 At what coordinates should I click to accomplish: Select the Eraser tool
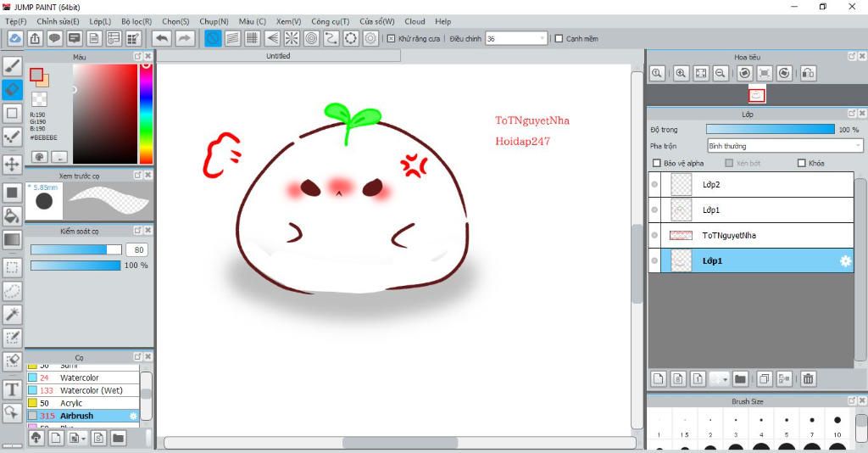(12, 90)
